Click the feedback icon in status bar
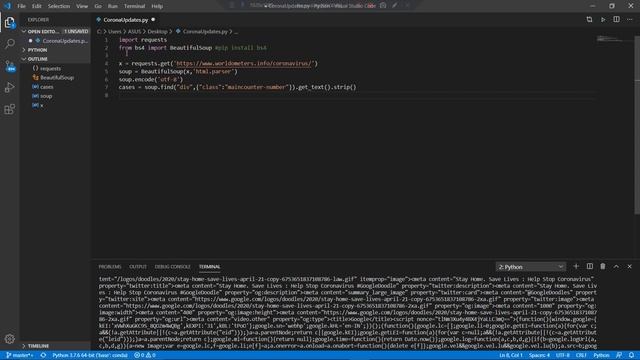 click(x=619, y=355)
